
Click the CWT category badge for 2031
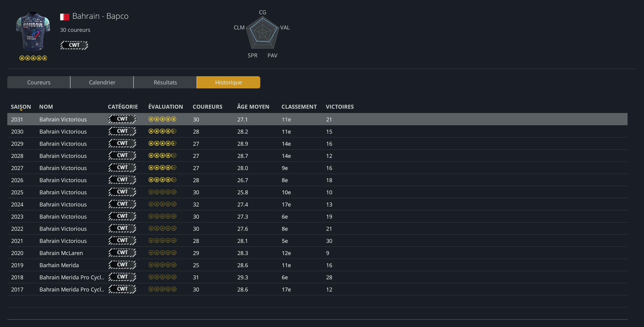(x=122, y=119)
